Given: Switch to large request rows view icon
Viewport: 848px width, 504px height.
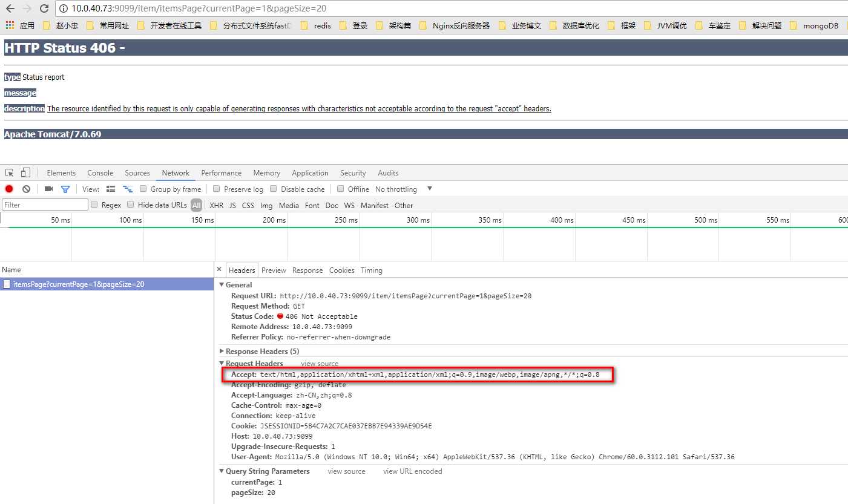Looking at the screenshot, I should tap(111, 189).
